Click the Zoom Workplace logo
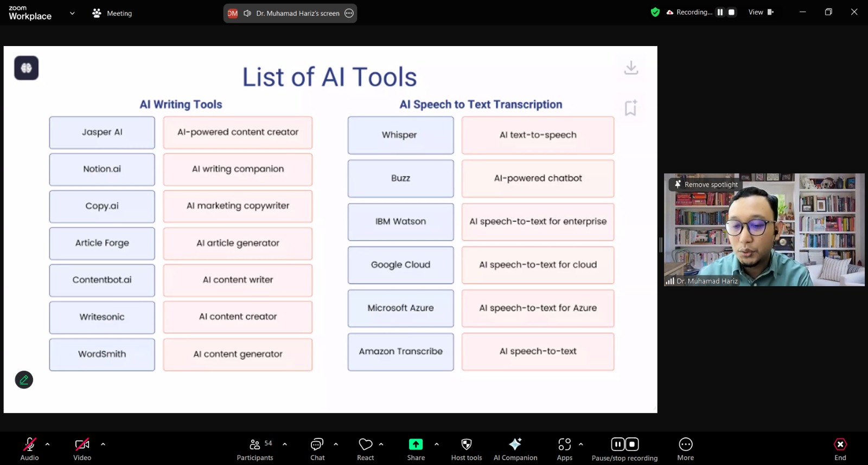The image size is (868, 465). tap(30, 13)
